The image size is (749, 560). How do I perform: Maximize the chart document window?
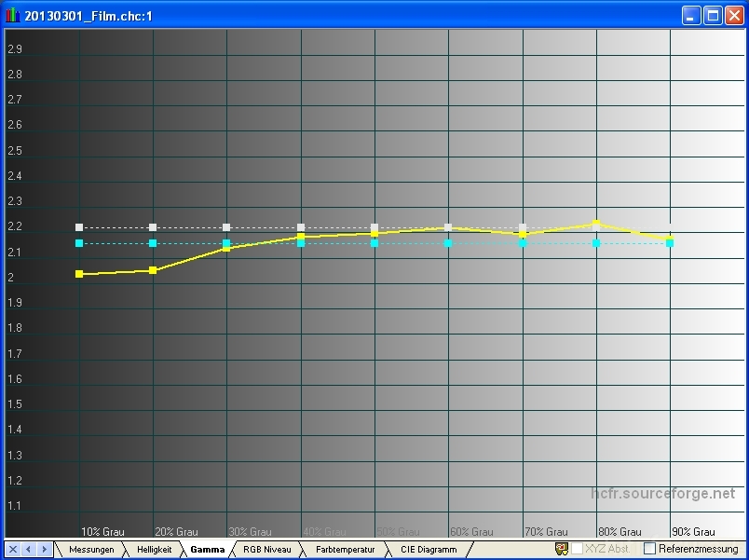713,16
